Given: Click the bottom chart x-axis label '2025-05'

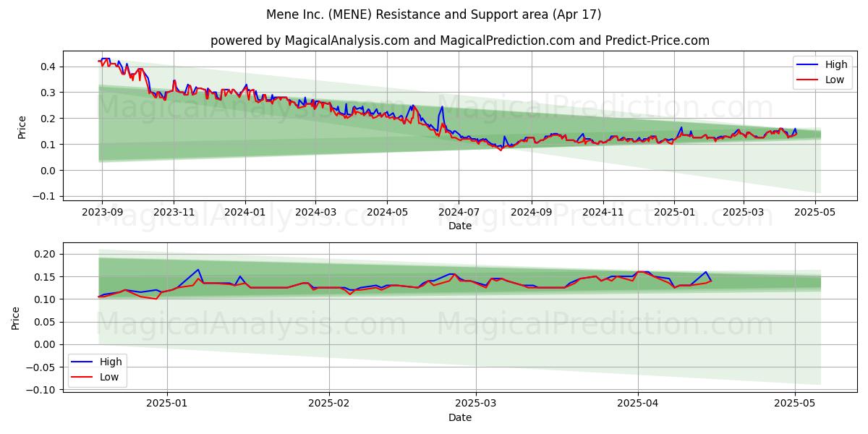Looking at the screenshot, I should coord(795,404).
